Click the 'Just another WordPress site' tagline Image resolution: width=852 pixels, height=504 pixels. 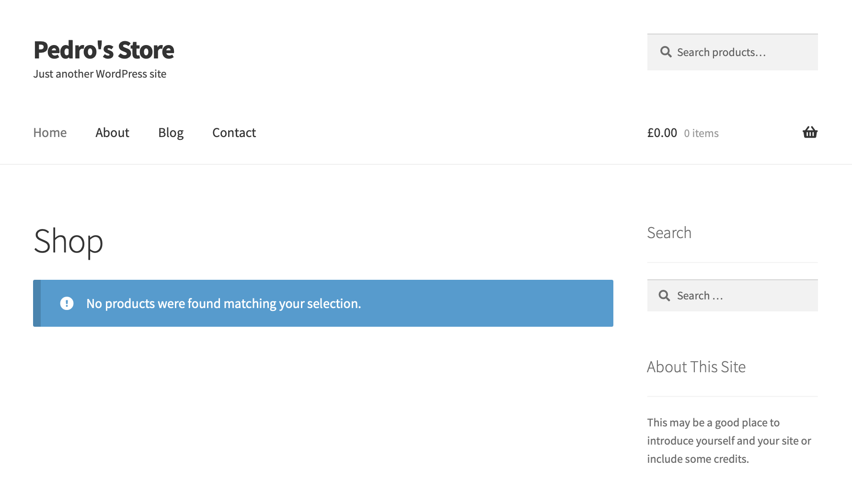100,74
